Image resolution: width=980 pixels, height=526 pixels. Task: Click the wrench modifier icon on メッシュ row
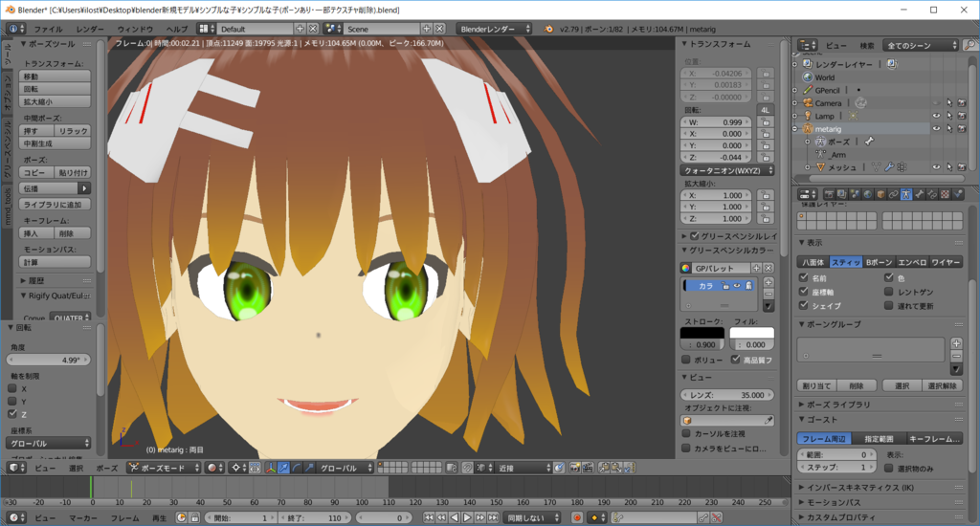pyautogui.click(x=889, y=167)
